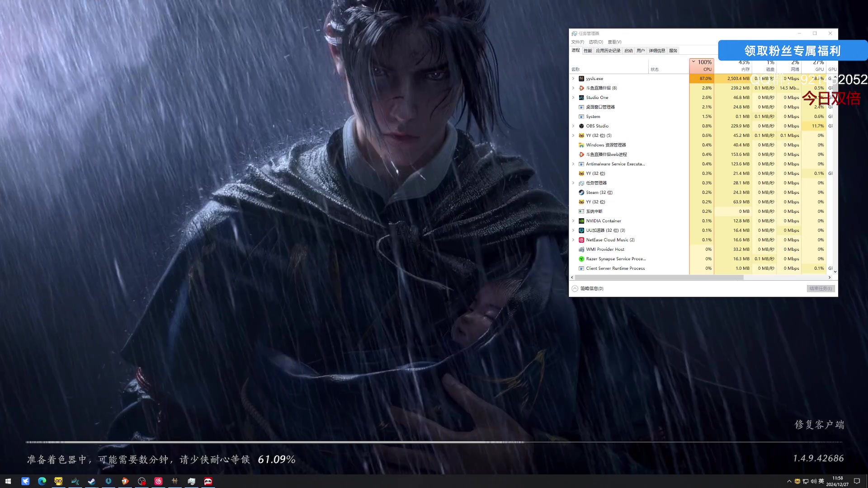Switch to the 详细信息 tab
The width and height of the screenshot is (868, 488).
(x=657, y=51)
